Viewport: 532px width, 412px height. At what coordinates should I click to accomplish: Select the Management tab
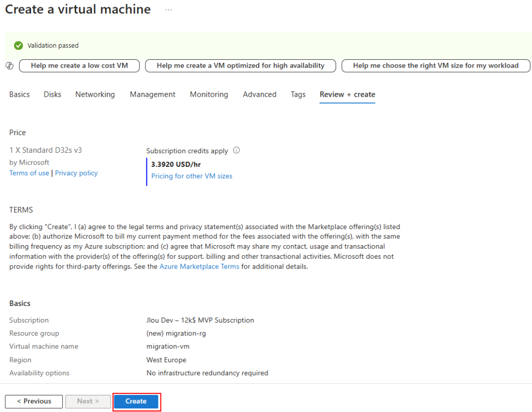153,95
